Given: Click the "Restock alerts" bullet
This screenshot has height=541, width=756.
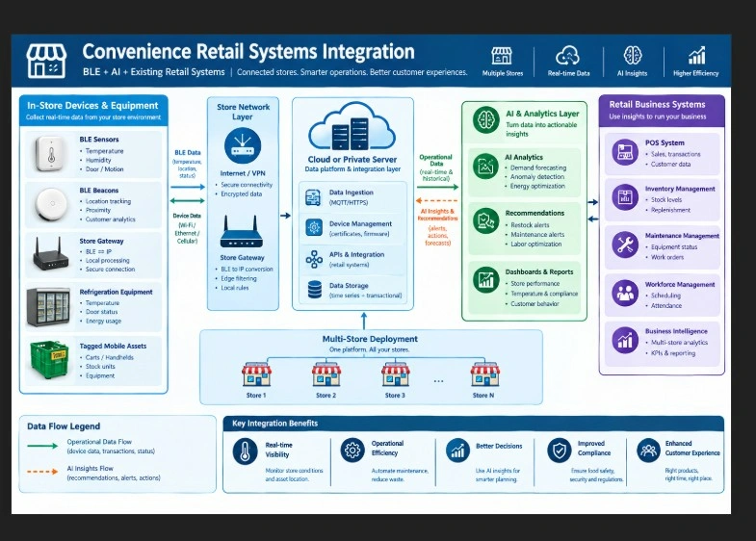Looking at the screenshot, I should coord(530,225).
